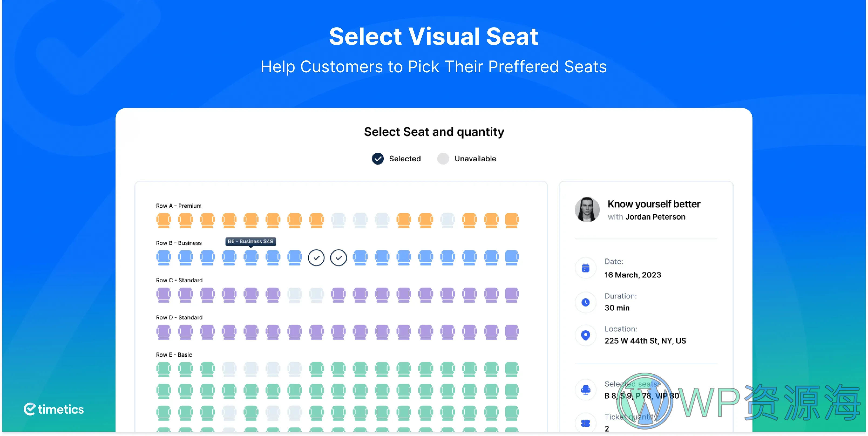The height and width of the screenshot is (436, 868).
Task: Click the clock icon beside Duration
Action: coord(586,302)
